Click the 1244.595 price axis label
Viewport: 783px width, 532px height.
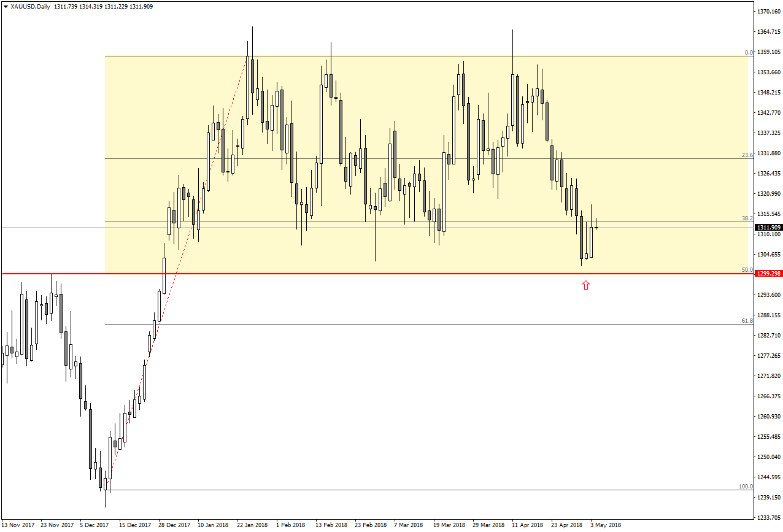click(x=769, y=477)
